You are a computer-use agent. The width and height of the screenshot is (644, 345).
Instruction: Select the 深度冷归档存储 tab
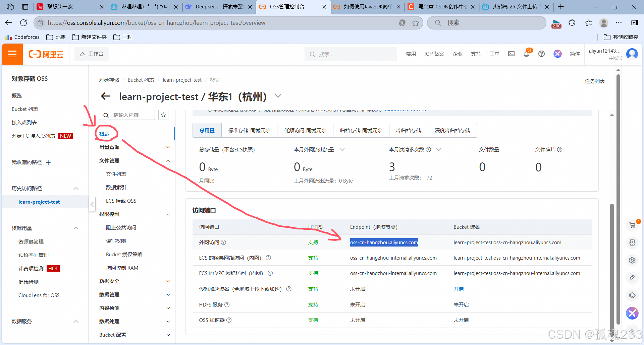(452, 130)
